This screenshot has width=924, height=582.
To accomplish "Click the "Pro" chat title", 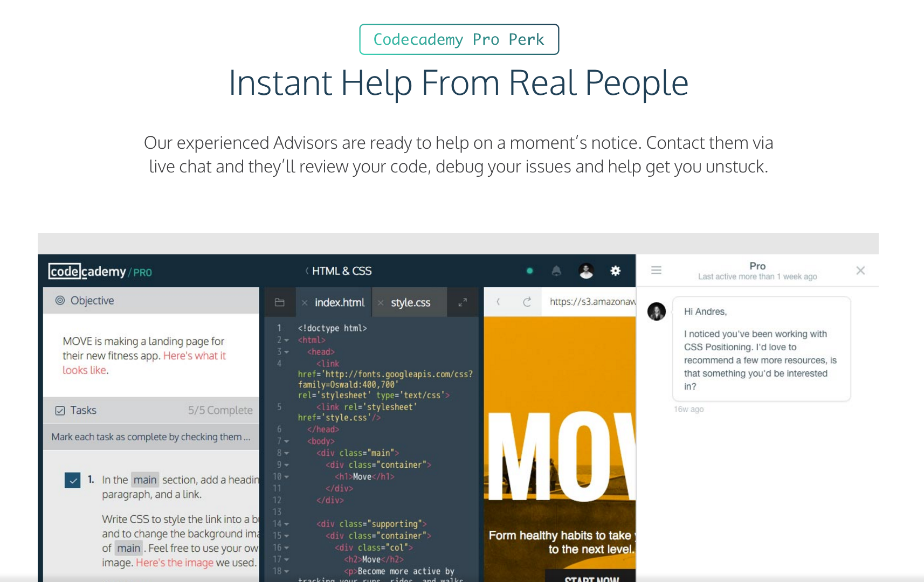I will pos(757,266).
